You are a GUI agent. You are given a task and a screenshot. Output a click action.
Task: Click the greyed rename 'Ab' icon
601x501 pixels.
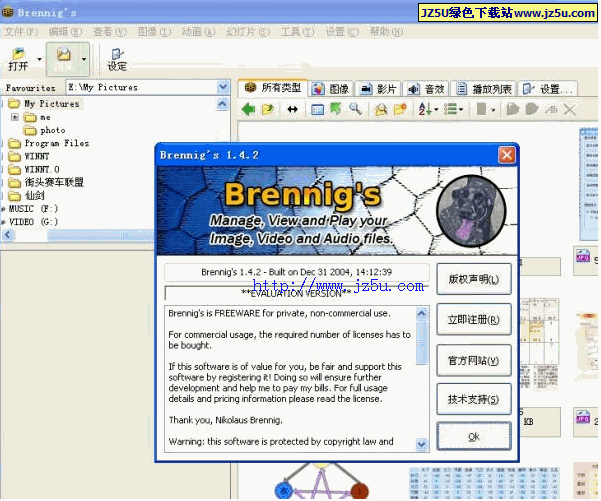[x=551, y=110]
